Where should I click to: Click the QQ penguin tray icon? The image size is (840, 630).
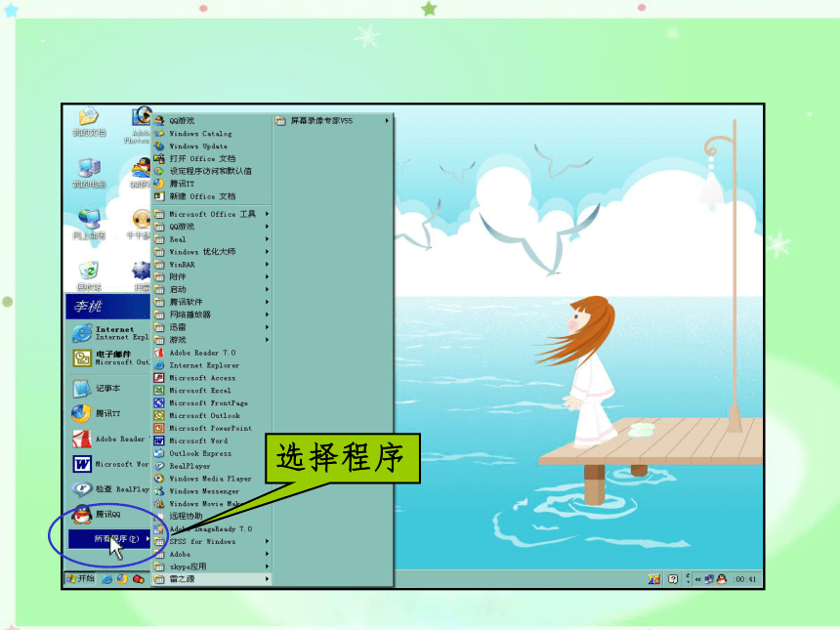(722, 579)
